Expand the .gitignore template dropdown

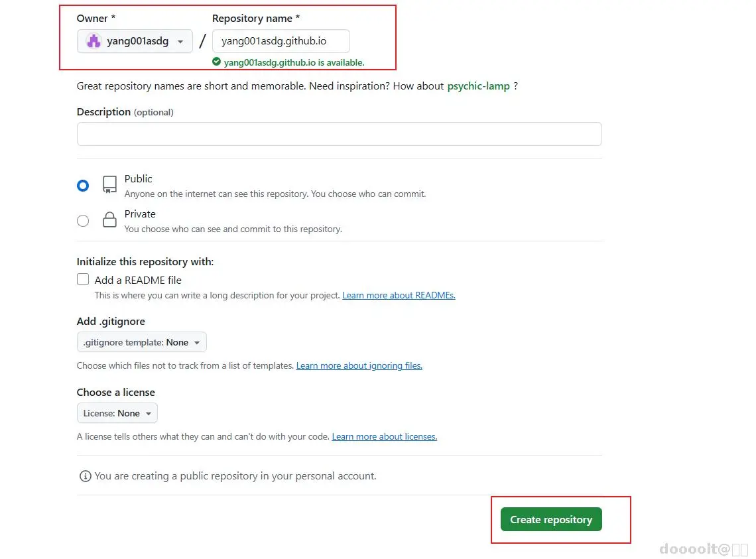point(142,342)
